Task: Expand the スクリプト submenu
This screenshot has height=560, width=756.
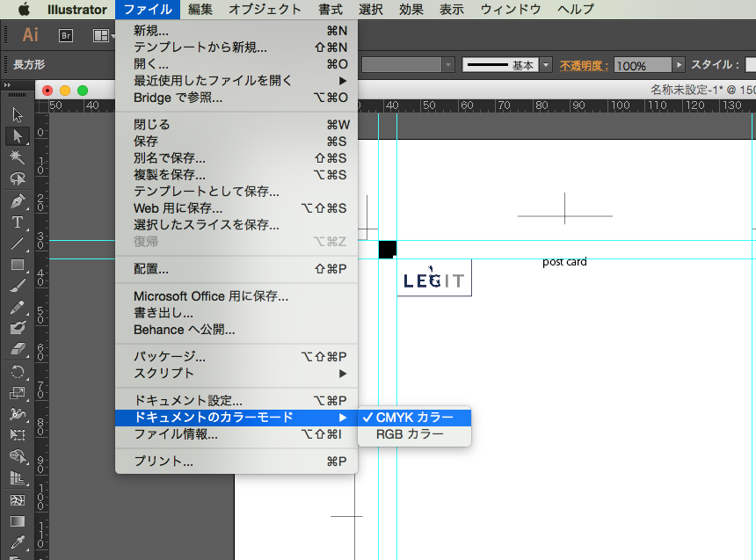Action: [x=236, y=374]
